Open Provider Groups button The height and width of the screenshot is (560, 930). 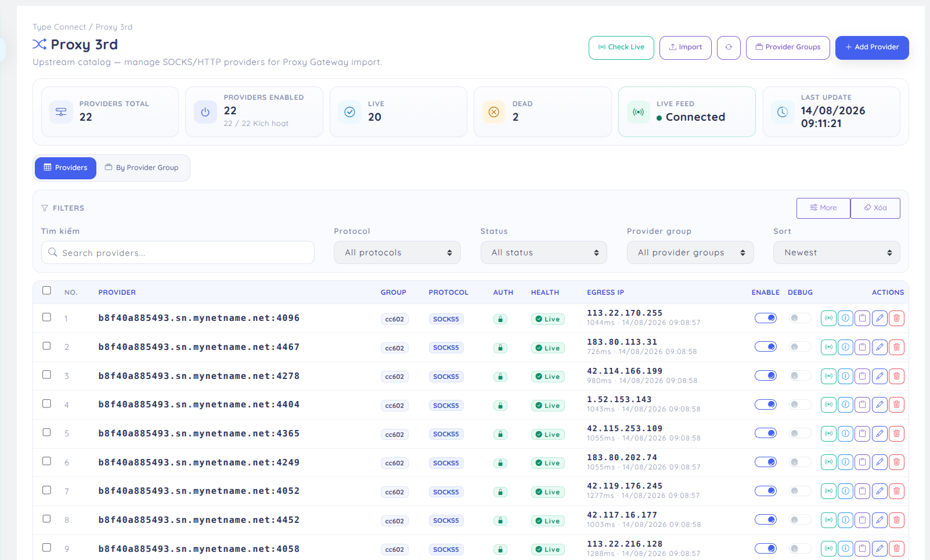pos(788,48)
